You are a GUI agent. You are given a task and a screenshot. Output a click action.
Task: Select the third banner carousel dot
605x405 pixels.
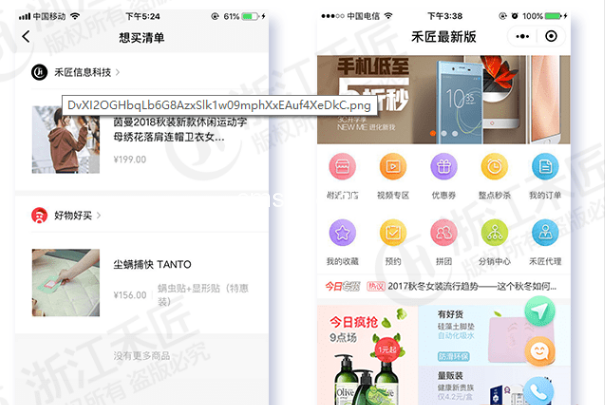[455, 133]
